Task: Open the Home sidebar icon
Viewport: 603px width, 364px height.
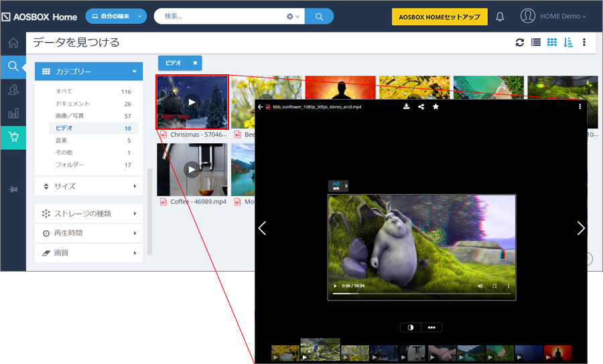Action: 13,43
